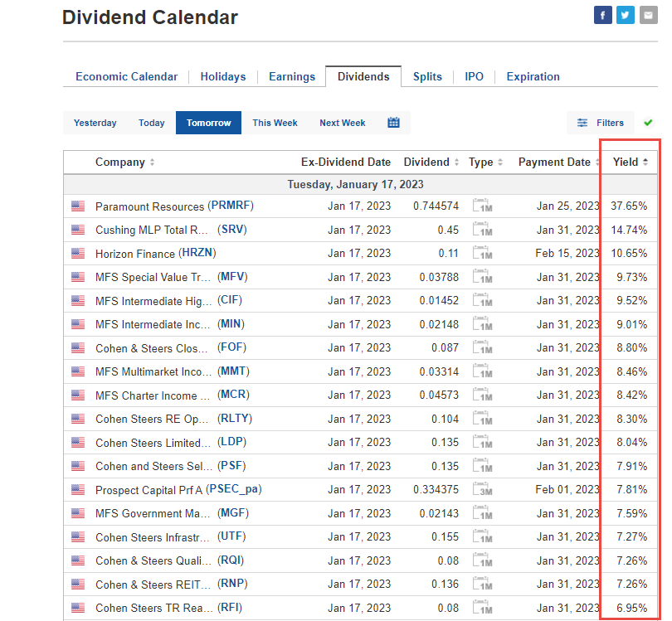Show Yesterday's dividends

pyautogui.click(x=95, y=123)
